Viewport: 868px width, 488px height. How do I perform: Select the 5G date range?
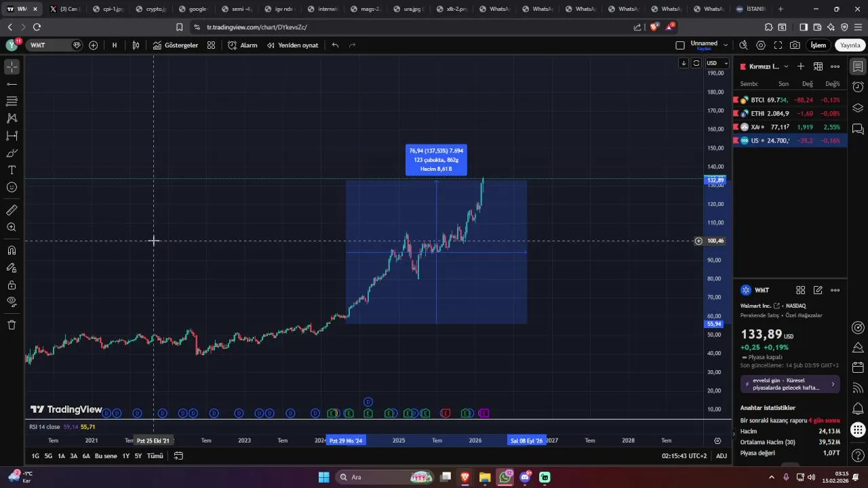coord(48,456)
